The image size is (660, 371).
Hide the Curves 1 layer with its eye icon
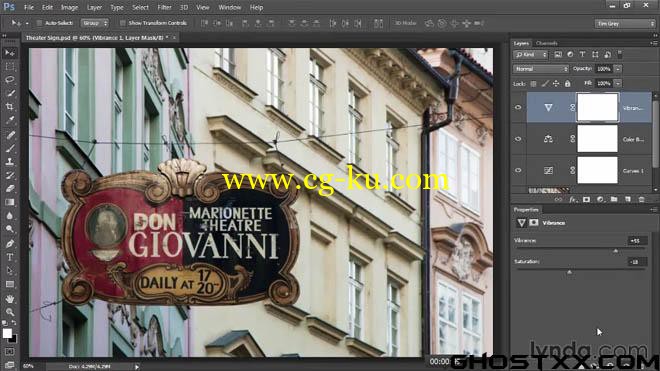click(518, 171)
